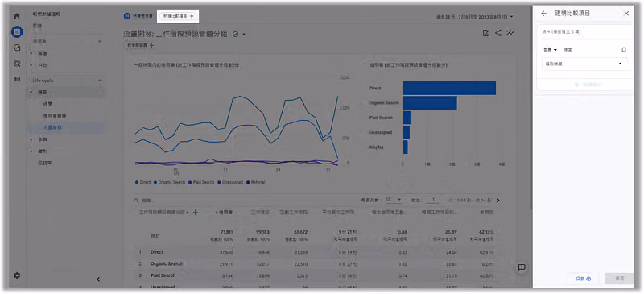
Task: Click the plus next to add filter
Action: click(x=151, y=45)
